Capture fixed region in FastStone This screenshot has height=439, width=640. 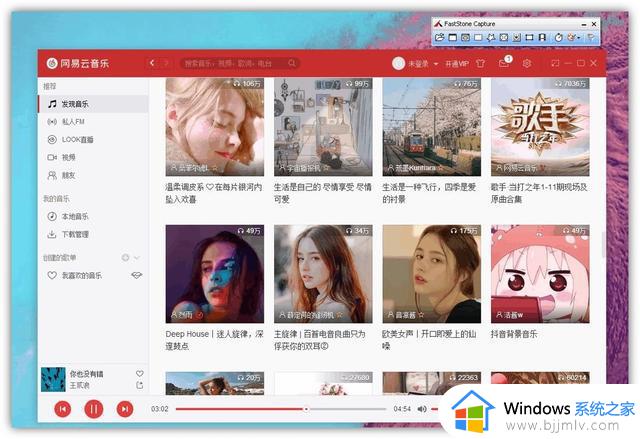pyautogui.click(x=529, y=38)
